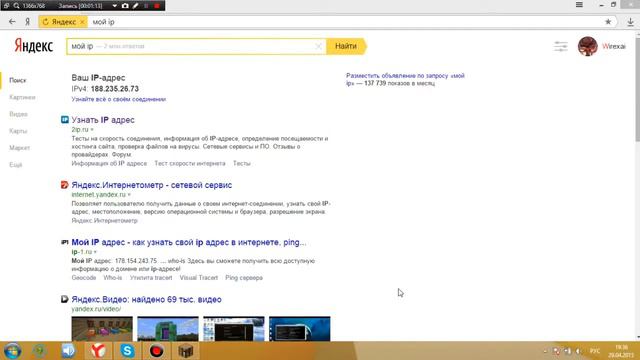Go back with the browser back arrow

pos(12,22)
